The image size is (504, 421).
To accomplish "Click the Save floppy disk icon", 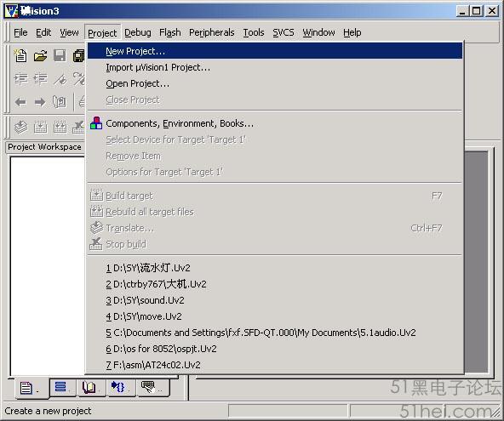I will [60, 55].
